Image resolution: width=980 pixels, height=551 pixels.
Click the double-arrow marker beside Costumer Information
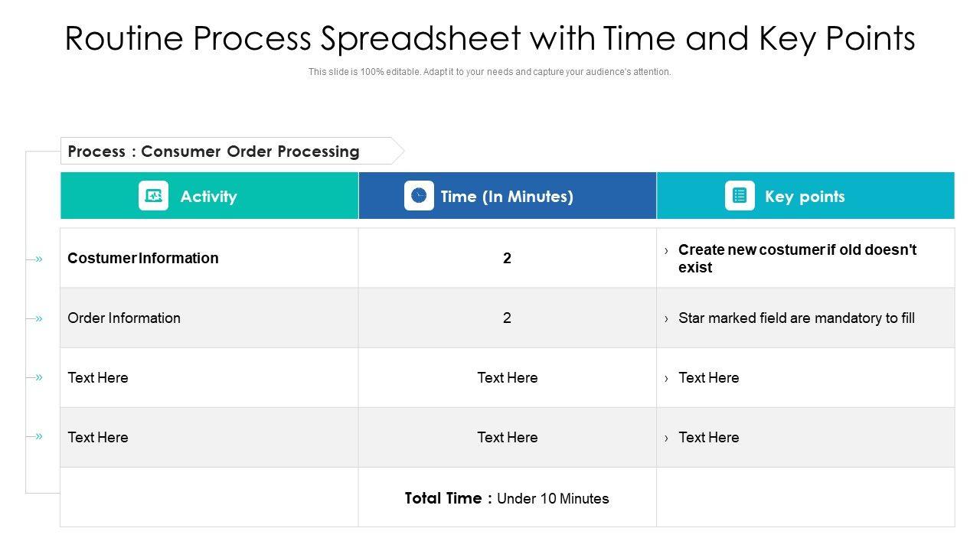pos(38,259)
